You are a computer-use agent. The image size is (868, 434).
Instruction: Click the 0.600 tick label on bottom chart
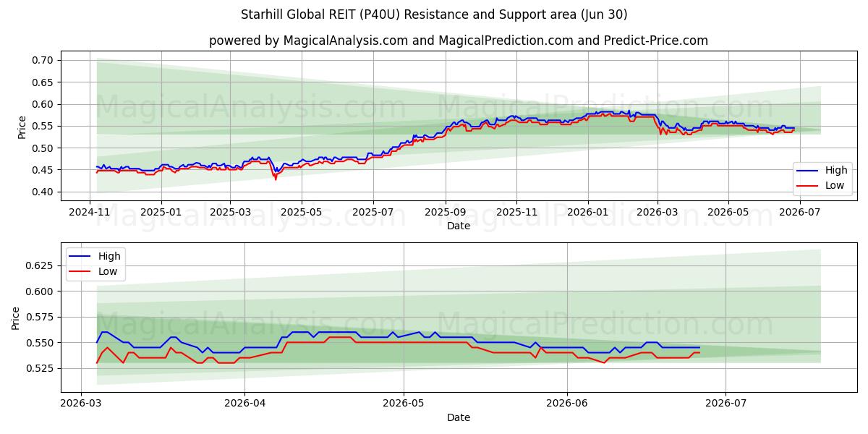coord(41,292)
